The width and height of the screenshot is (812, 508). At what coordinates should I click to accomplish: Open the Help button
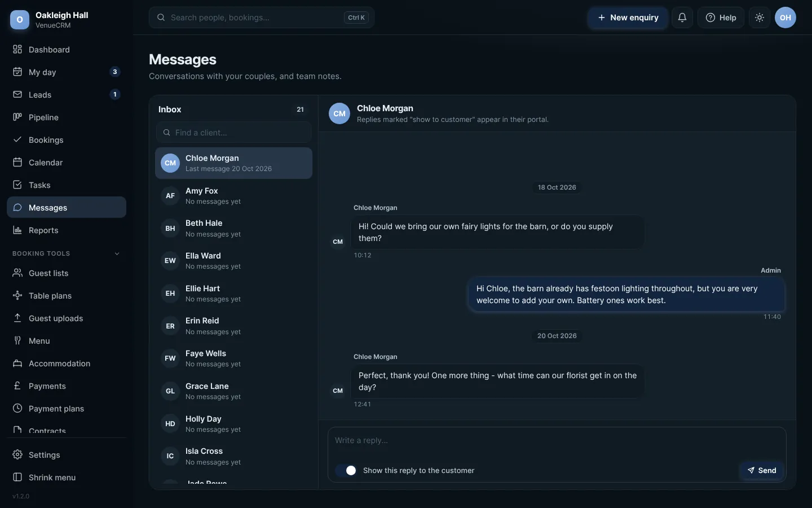point(721,17)
